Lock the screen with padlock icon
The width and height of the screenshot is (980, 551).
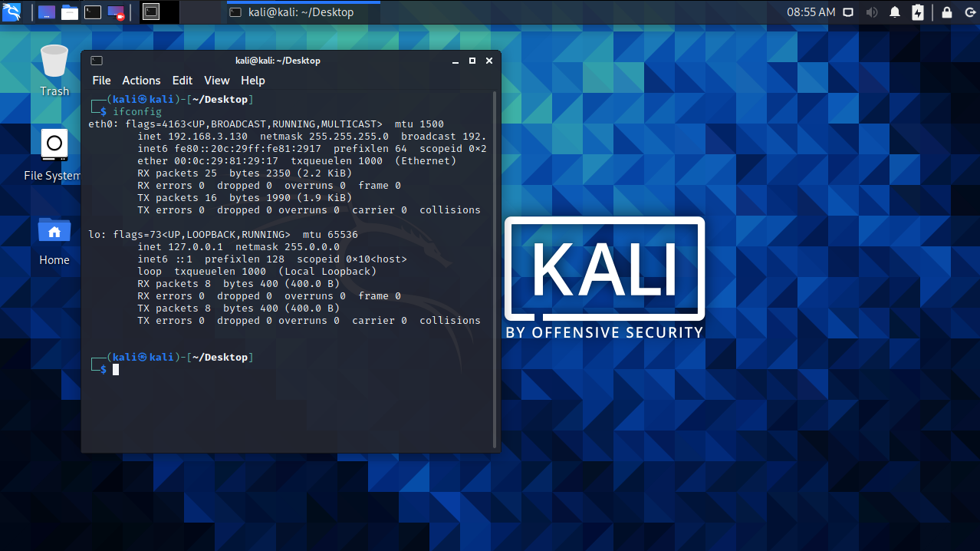coord(947,12)
